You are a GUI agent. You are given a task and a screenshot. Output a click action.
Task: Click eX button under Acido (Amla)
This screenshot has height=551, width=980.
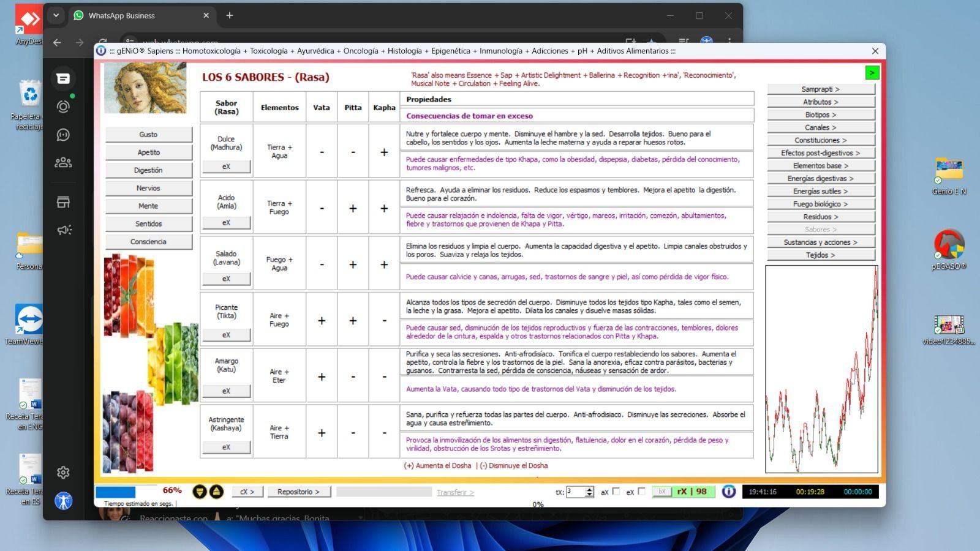226,223
